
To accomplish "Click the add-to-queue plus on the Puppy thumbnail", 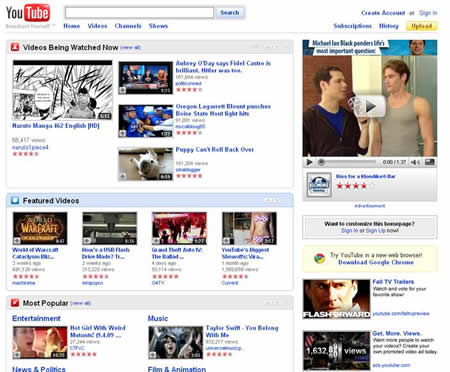I will [123, 176].
